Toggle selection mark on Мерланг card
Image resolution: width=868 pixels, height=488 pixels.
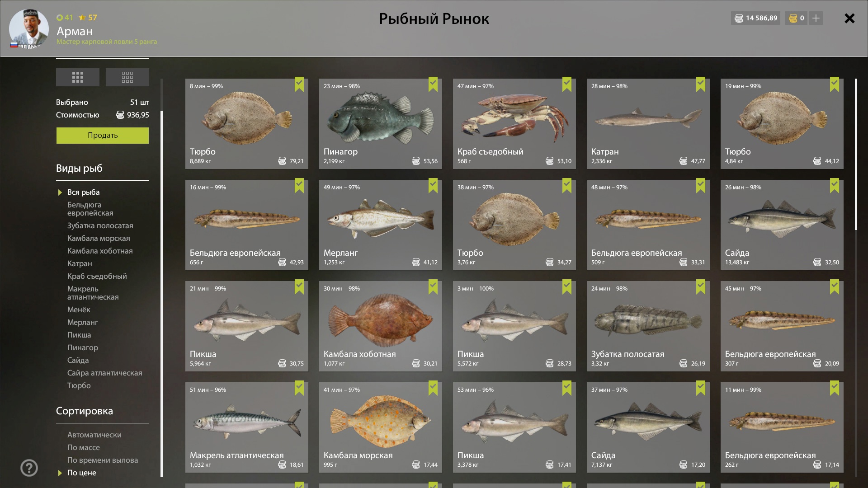(x=433, y=186)
